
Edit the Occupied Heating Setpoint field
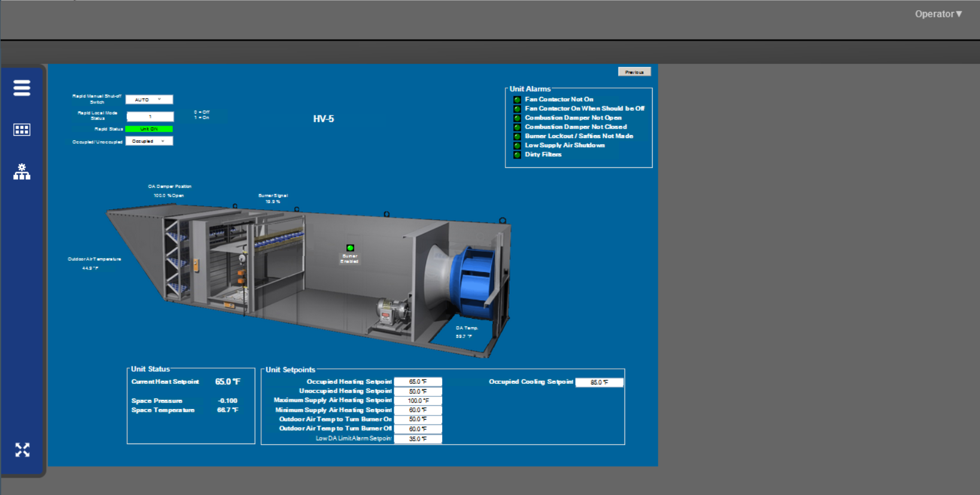pyautogui.click(x=418, y=381)
